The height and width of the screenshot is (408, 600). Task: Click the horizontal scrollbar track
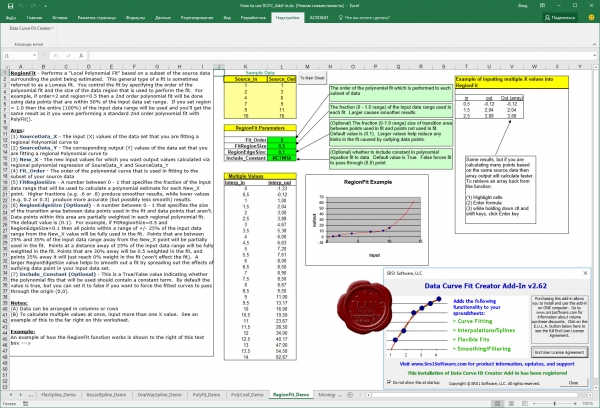tap(478, 395)
